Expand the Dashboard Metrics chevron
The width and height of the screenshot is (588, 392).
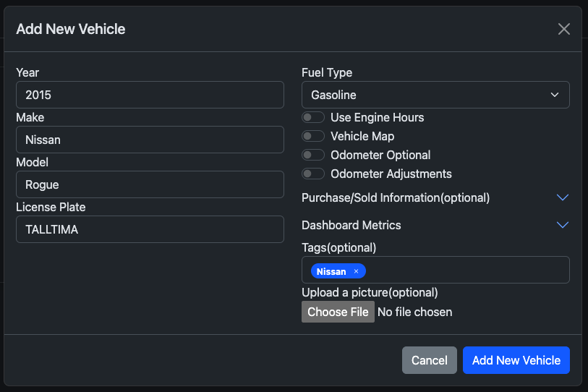click(x=562, y=225)
